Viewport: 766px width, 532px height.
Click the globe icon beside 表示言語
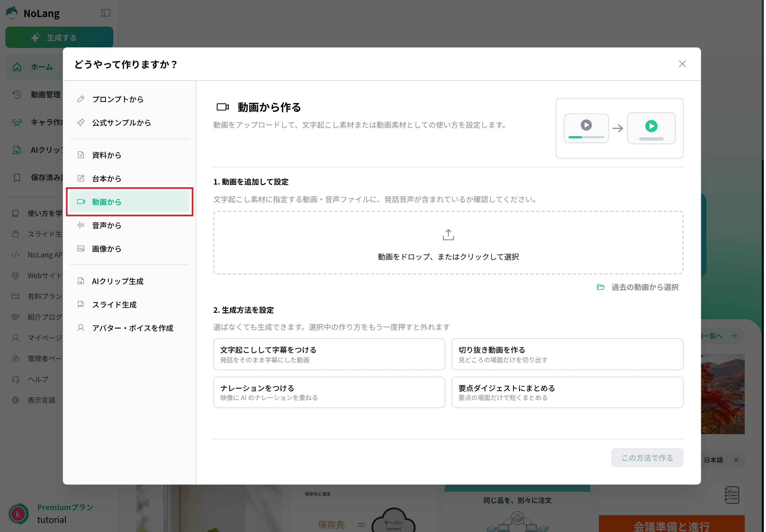tap(15, 400)
